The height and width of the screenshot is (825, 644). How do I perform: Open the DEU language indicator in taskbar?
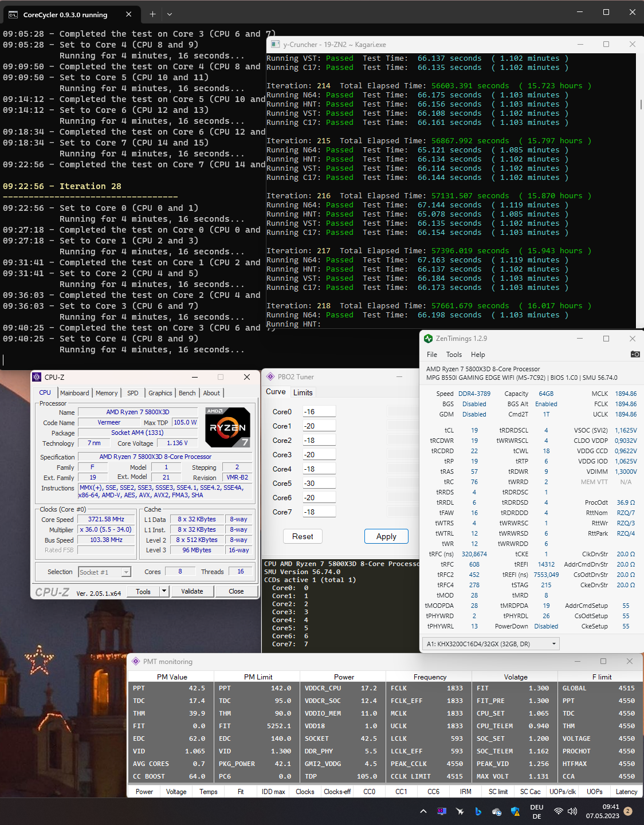point(537,811)
